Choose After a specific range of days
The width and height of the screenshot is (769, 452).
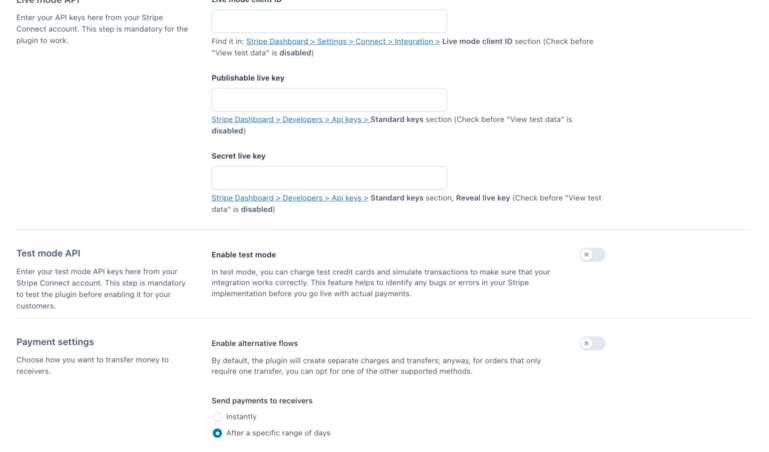click(x=218, y=433)
